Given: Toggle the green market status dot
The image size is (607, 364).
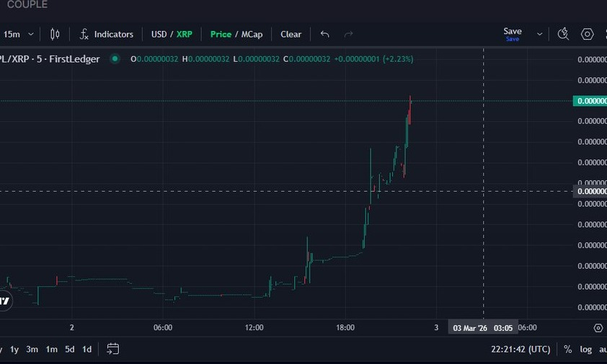Looking at the screenshot, I should (x=115, y=59).
